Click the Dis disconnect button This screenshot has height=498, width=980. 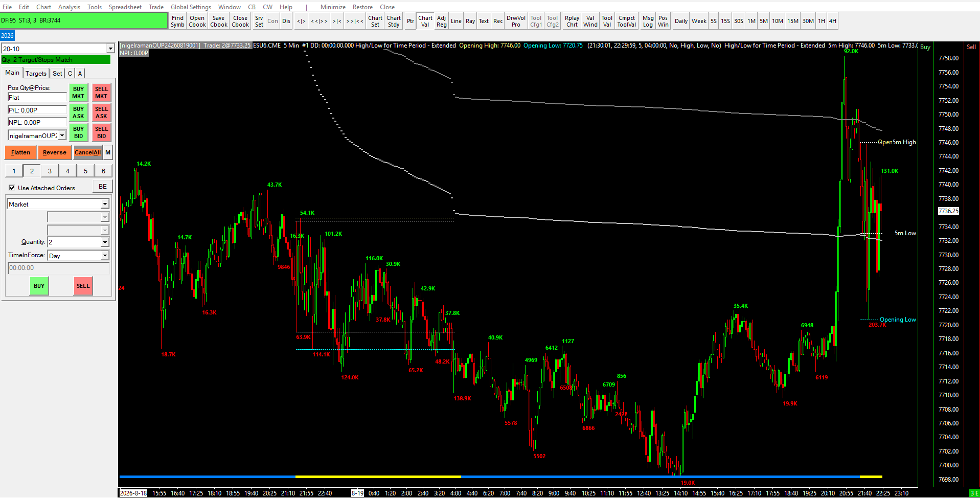(x=286, y=21)
